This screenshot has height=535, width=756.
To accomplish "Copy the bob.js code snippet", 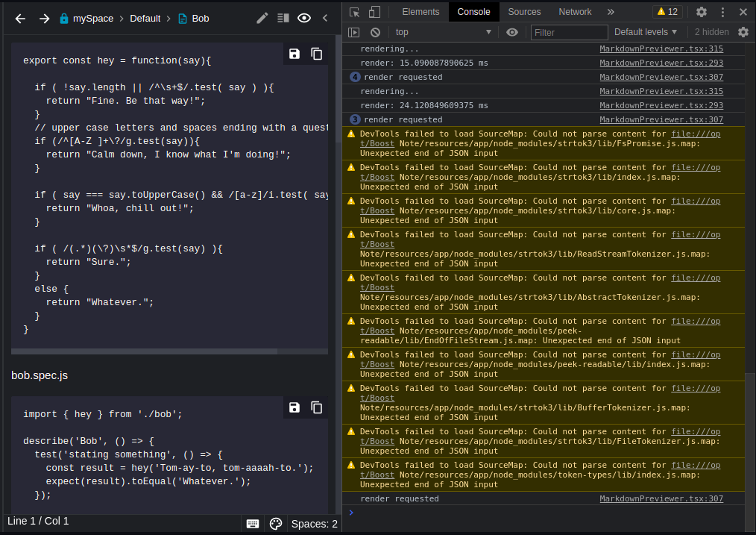I will (x=317, y=54).
